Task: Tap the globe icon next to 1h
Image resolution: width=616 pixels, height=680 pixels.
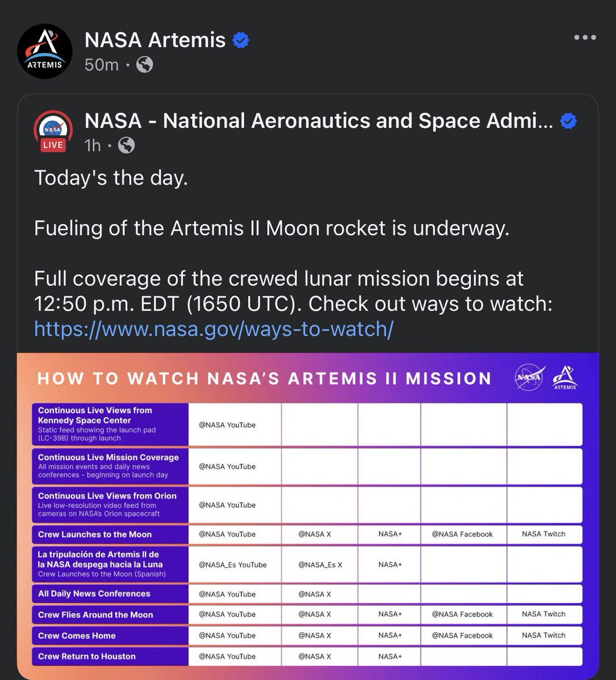Action: click(126, 146)
